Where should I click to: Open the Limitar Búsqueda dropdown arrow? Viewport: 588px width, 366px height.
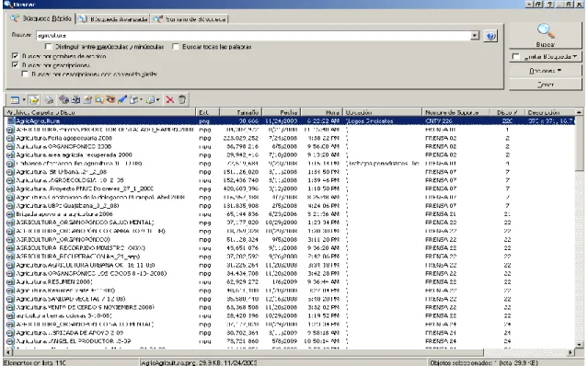pyautogui.click(x=574, y=57)
